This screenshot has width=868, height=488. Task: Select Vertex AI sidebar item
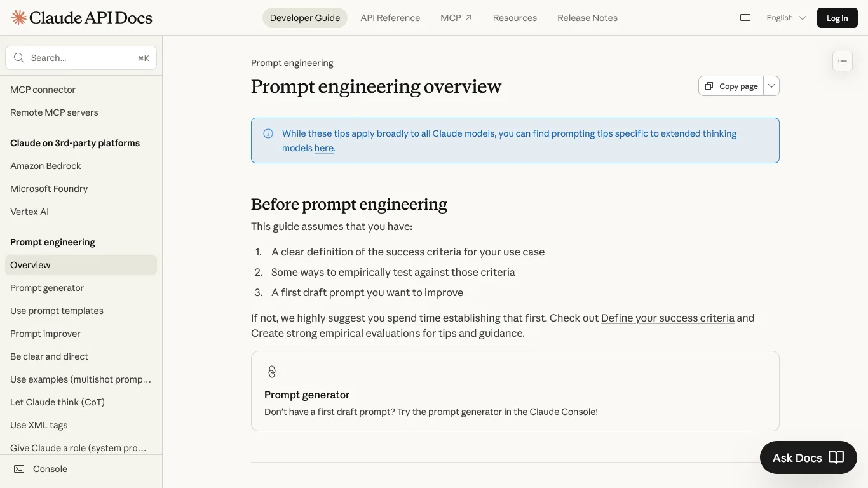pos(81,212)
